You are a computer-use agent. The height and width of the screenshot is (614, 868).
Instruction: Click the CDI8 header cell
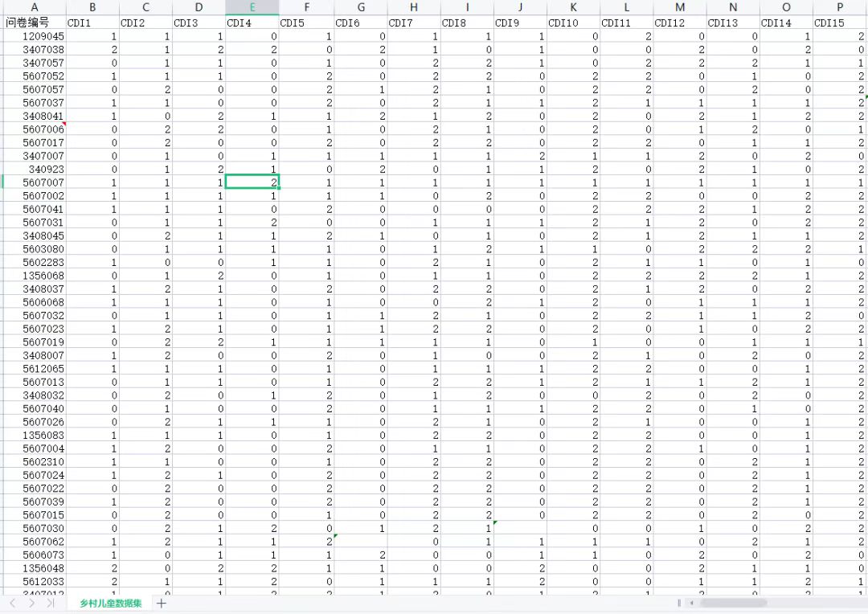click(467, 23)
